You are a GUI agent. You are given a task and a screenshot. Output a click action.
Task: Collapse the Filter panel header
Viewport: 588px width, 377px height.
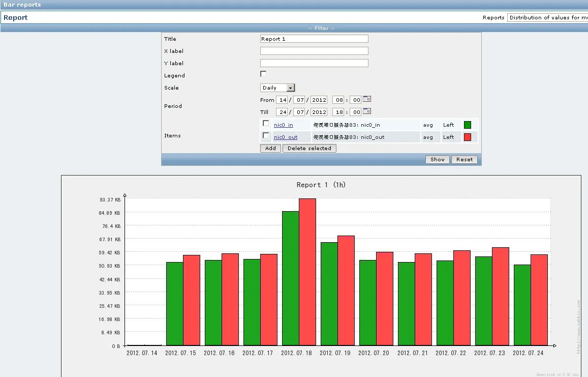coord(321,28)
